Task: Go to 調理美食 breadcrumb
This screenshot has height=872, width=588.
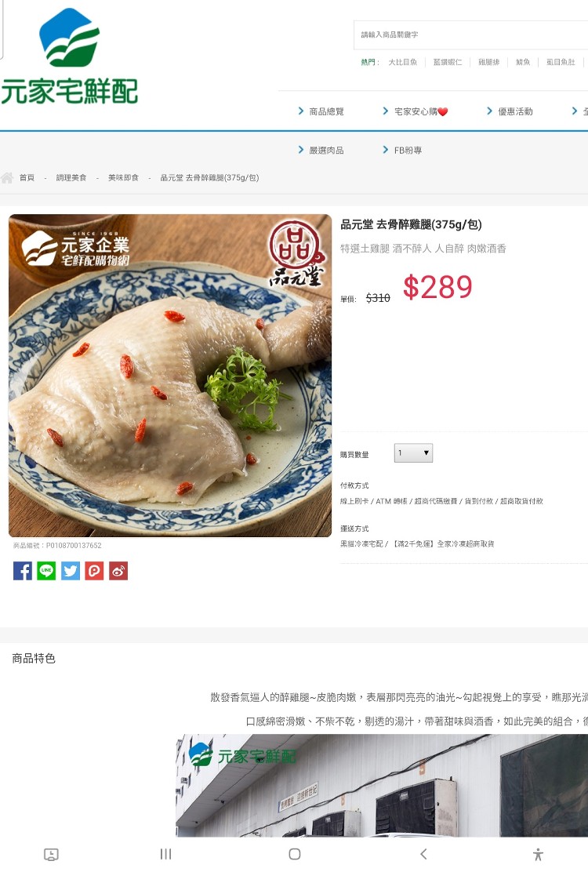Action: (71, 178)
